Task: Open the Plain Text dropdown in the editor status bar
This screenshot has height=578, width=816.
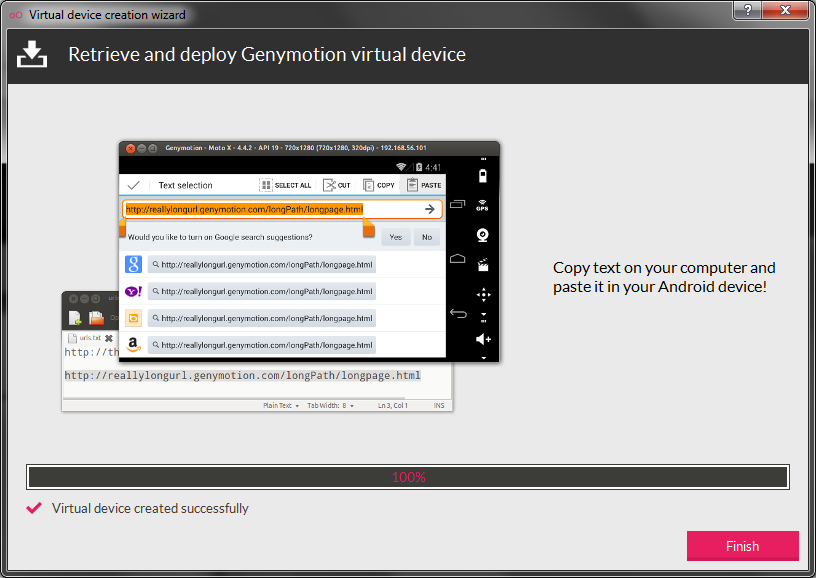Action: (281, 405)
